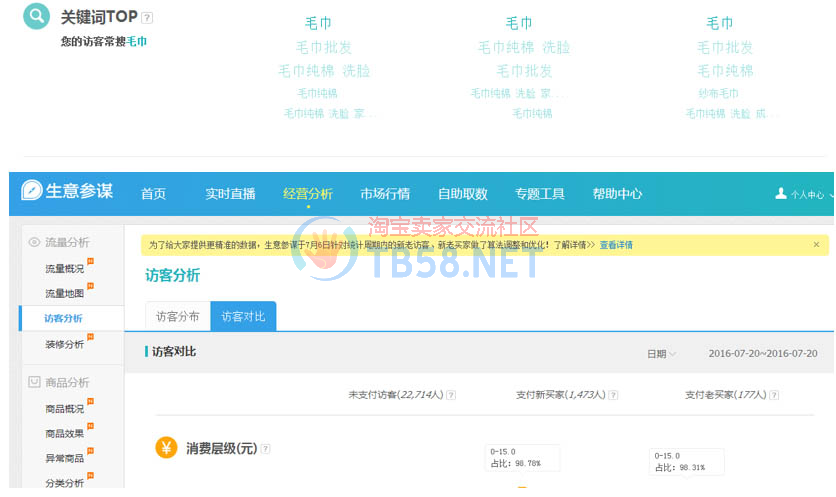Switch to the 访客分布 tab
The width and height of the screenshot is (836, 497).
pos(178,316)
